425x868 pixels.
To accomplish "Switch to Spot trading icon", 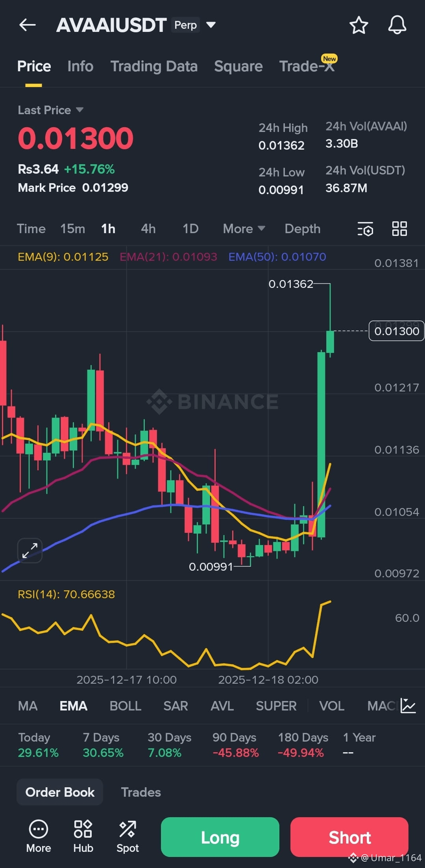I will 128,837.
